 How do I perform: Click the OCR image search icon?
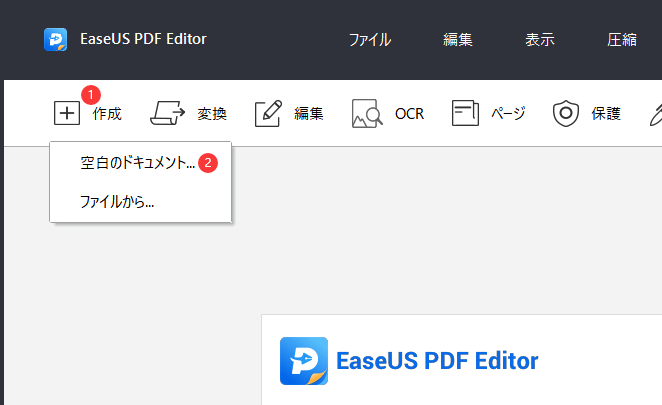pyautogui.click(x=367, y=113)
